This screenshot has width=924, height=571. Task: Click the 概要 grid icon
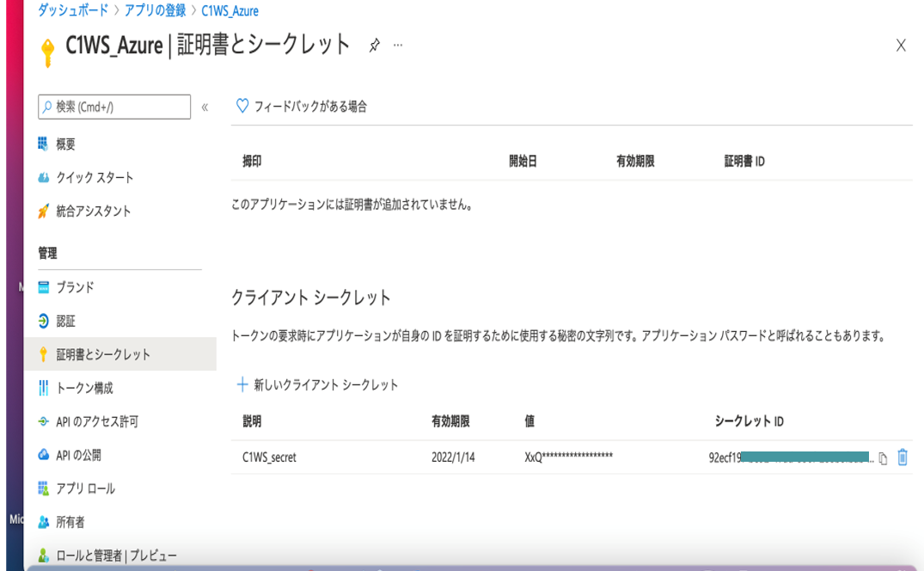(x=43, y=144)
